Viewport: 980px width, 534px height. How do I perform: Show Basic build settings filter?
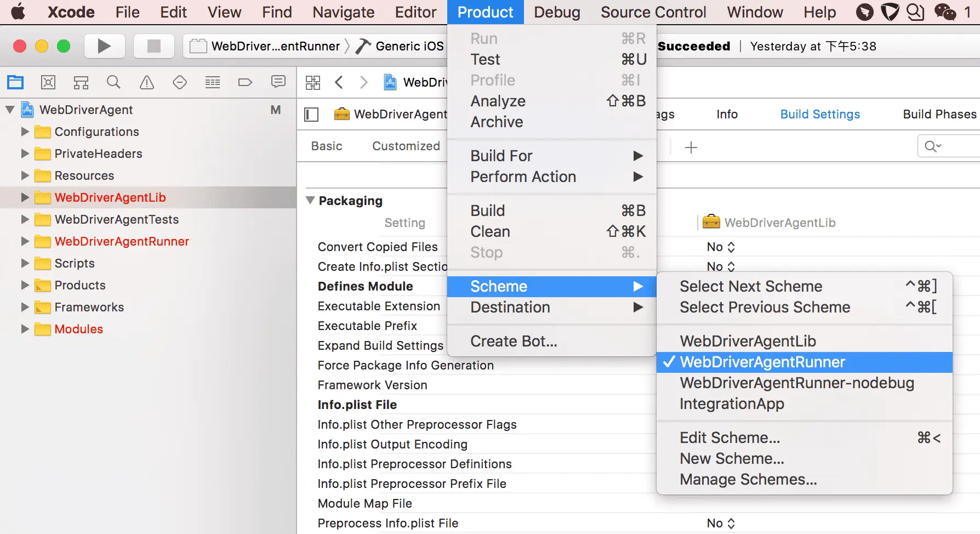pos(327,146)
